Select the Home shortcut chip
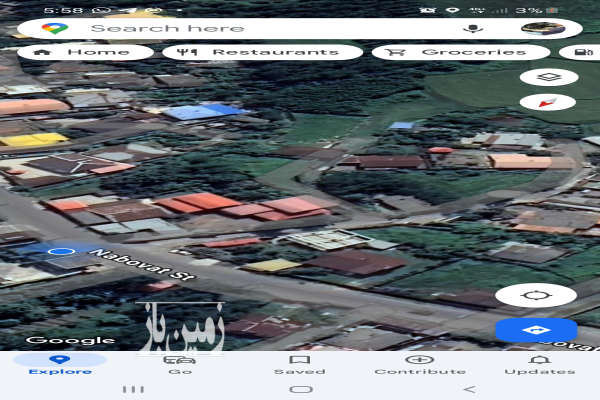This screenshot has height=400, width=600. pos(83,52)
